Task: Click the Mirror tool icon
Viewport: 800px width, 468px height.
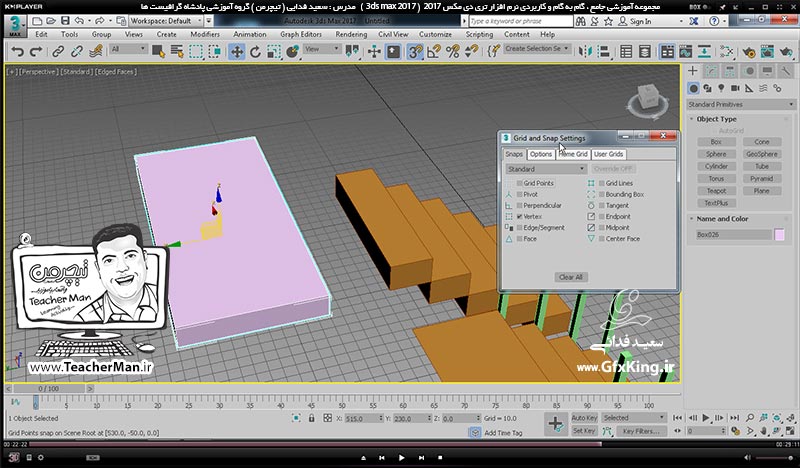Action: [585, 52]
